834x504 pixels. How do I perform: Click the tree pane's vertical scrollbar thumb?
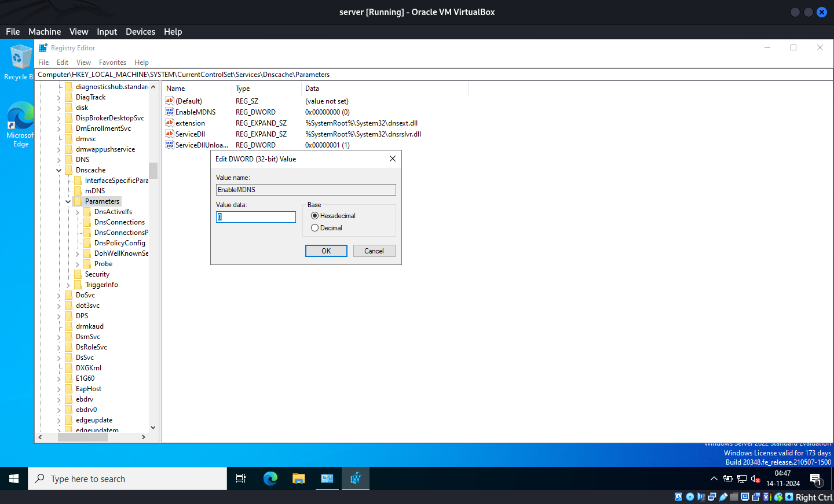[153, 171]
